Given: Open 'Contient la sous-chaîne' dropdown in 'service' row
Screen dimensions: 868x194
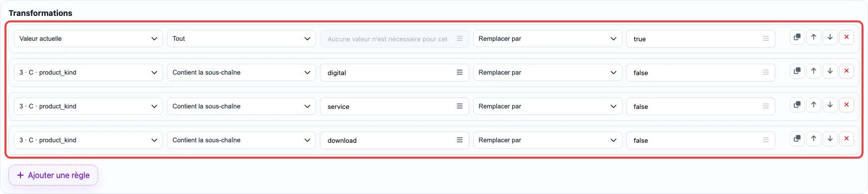Looking at the screenshot, I should (241, 106).
